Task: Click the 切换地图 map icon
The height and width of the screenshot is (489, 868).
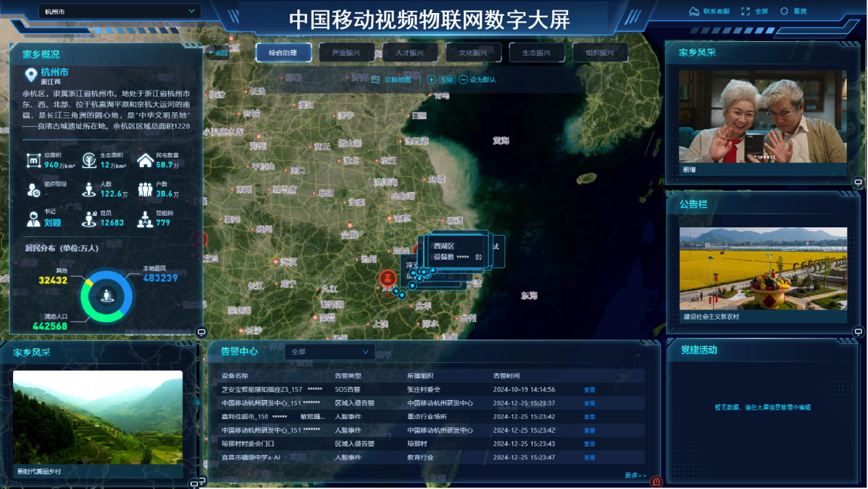Action: (x=375, y=79)
